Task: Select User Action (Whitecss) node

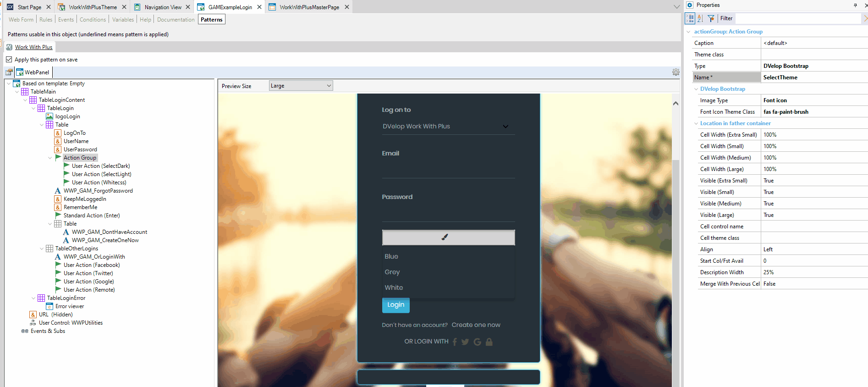Action: point(99,182)
